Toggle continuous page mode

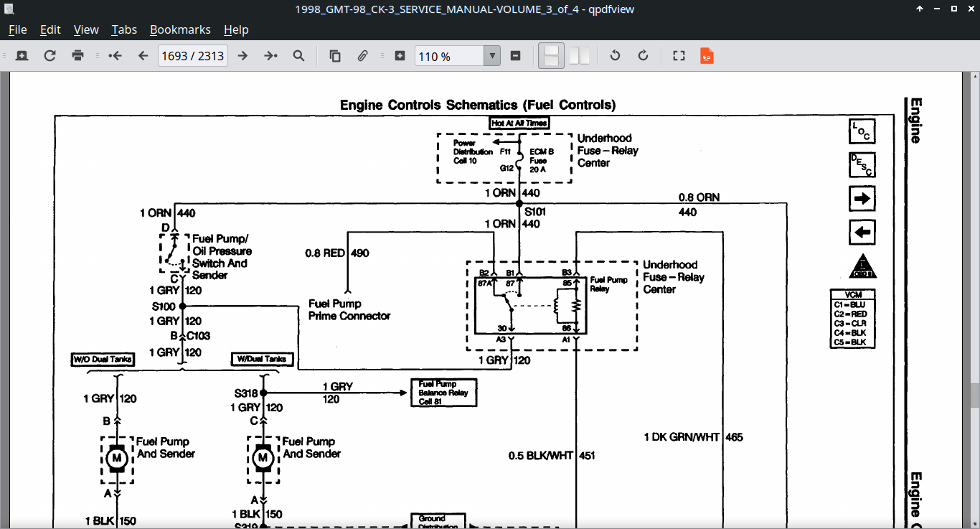pyautogui.click(x=551, y=56)
